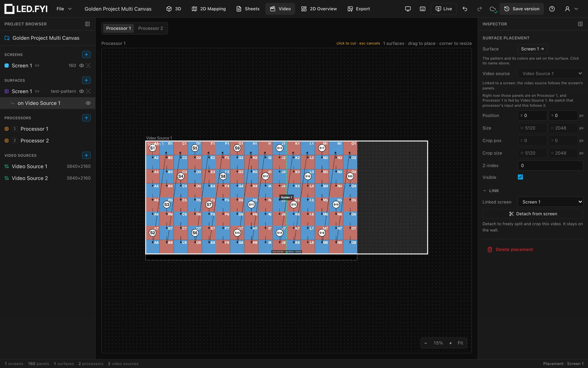Click the monitor display icon in toolbar
The image size is (588, 368).
(408, 9)
